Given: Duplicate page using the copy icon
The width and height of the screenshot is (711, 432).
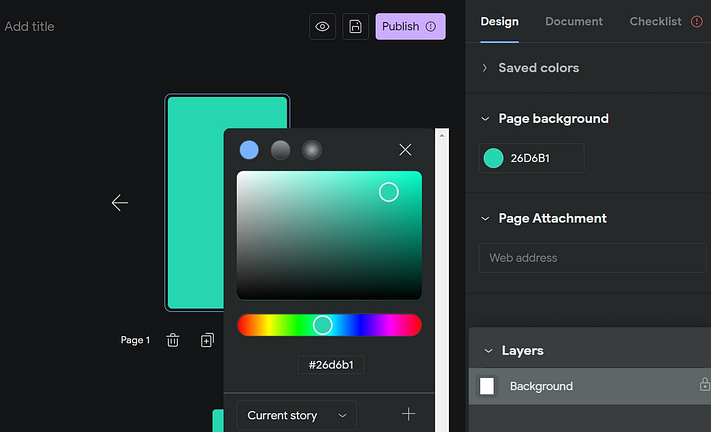Looking at the screenshot, I should [x=207, y=340].
